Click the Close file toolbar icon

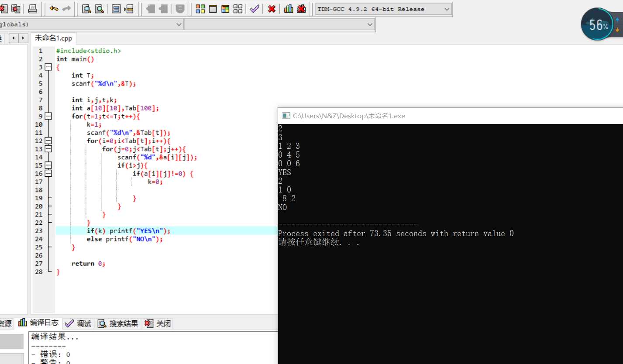[x=3, y=9]
